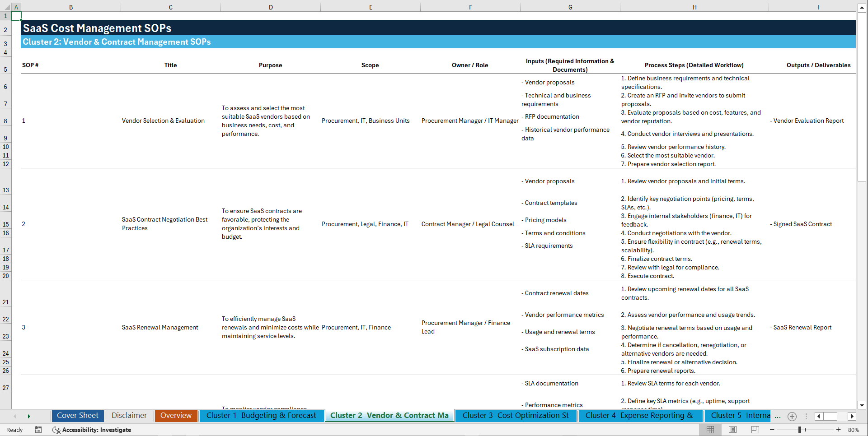
Task: Click the macro recording icon
Action: 38,430
